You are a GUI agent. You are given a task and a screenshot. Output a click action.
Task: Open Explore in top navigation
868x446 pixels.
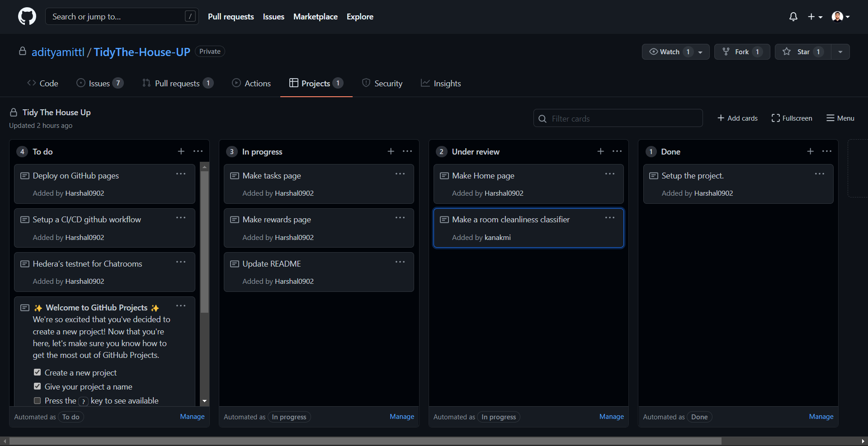360,17
